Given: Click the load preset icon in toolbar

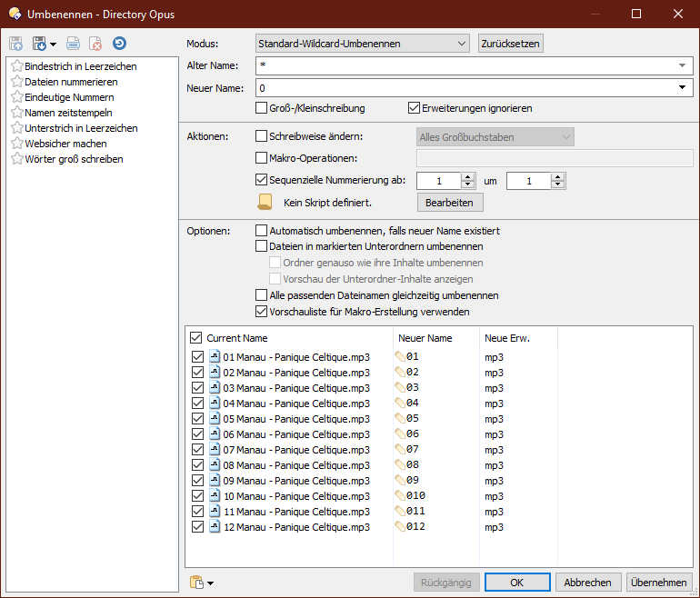Looking at the screenshot, I should click(x=15, y=44).
